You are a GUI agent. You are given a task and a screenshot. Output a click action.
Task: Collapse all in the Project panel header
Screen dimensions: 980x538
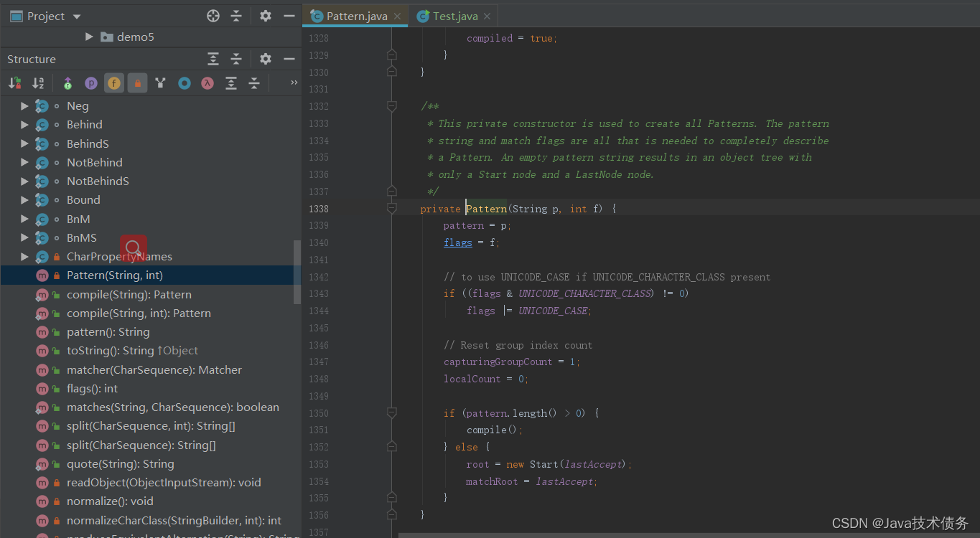point(236,16)
